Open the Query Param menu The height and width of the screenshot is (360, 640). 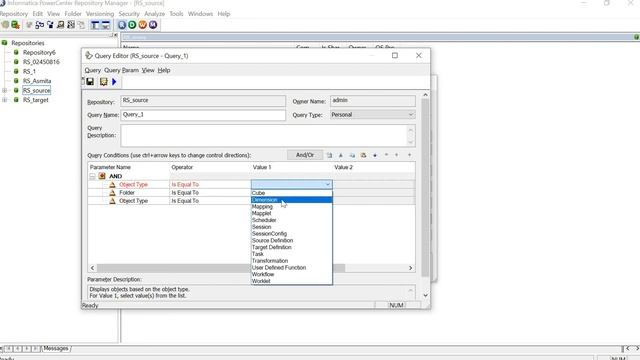[x=121, y=70]
